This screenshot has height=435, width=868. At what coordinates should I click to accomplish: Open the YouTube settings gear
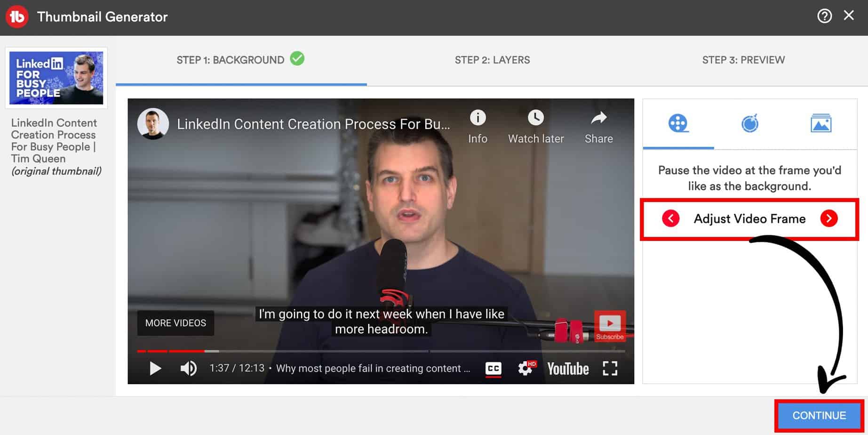point(525,368)
